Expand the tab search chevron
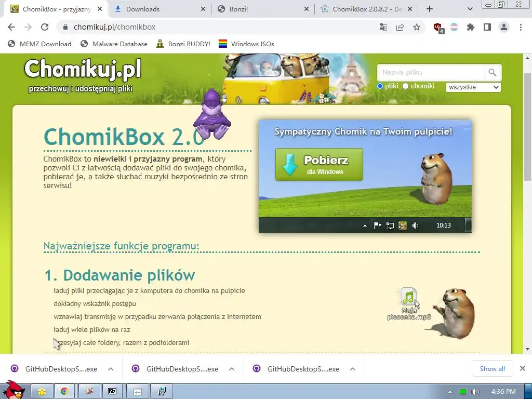Image resolution: width=532 pixels, height=399 pixels. [x=470, y=9]
